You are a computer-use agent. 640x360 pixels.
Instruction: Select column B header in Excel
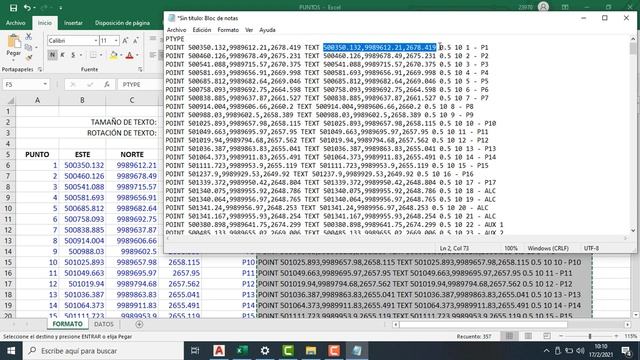coord(82,100)
